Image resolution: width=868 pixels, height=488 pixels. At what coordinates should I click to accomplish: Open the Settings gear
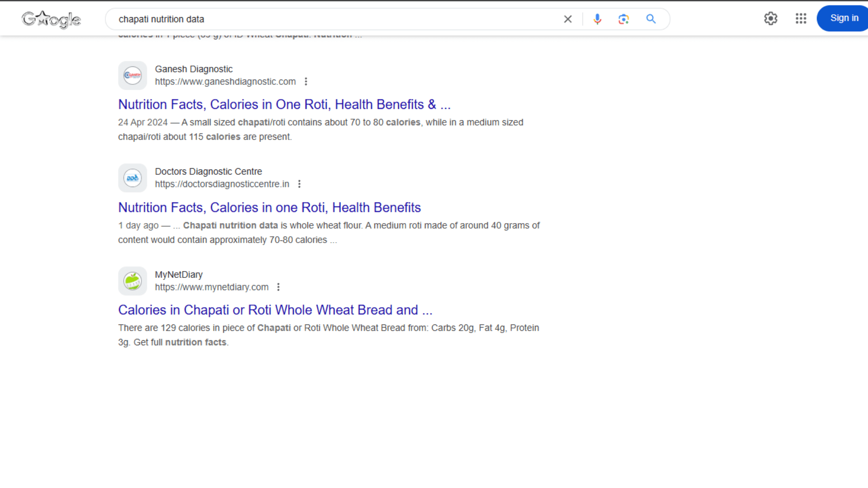(770, 19)
